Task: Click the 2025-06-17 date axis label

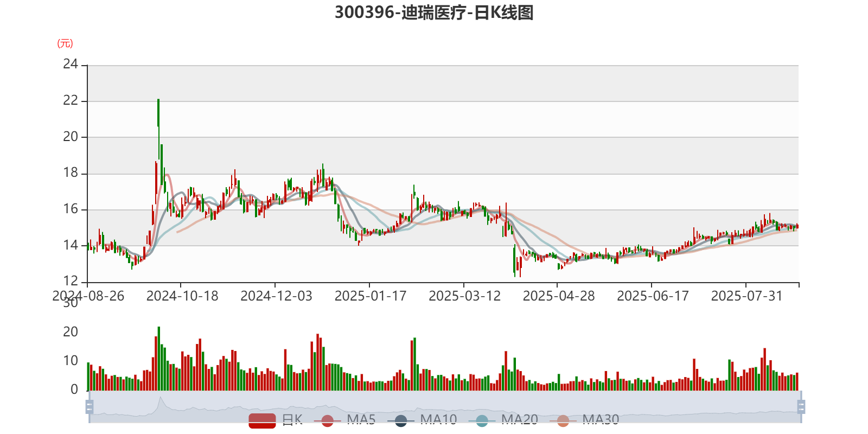Action: (x=653, y=296)
